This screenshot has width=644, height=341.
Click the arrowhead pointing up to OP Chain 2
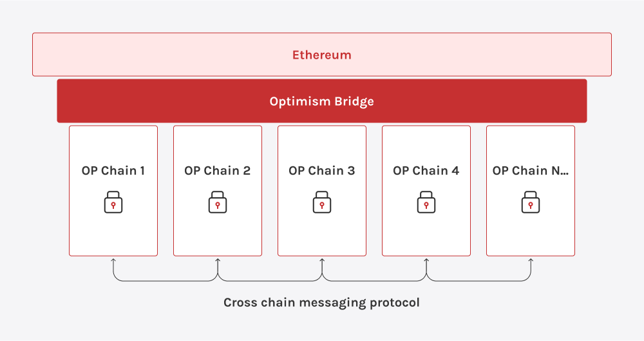click(x=218, y=260)
